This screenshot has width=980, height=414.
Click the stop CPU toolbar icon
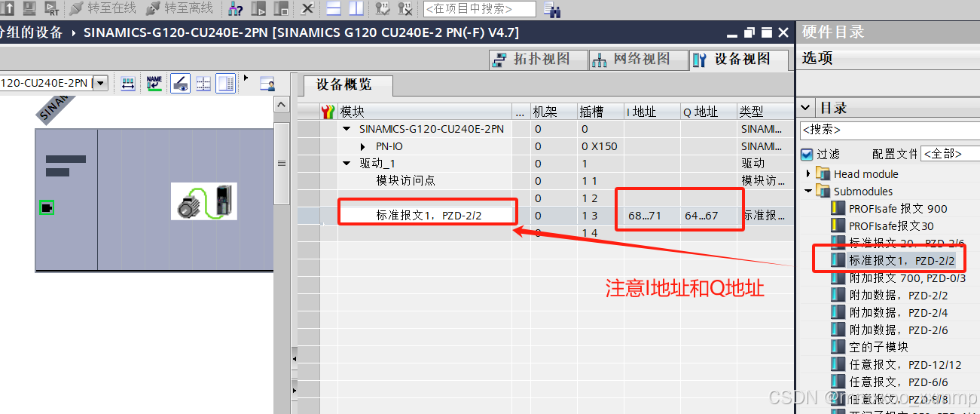[281, 8]
